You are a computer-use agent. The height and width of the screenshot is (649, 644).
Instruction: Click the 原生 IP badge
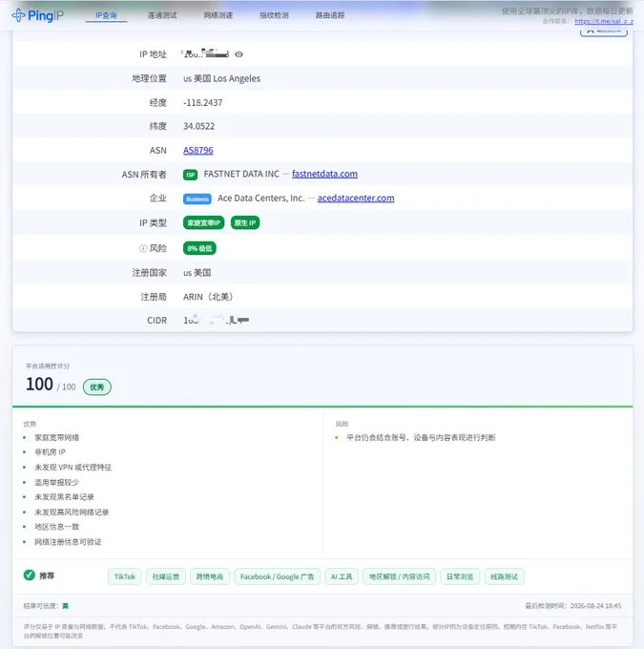[x=245, y=223]
